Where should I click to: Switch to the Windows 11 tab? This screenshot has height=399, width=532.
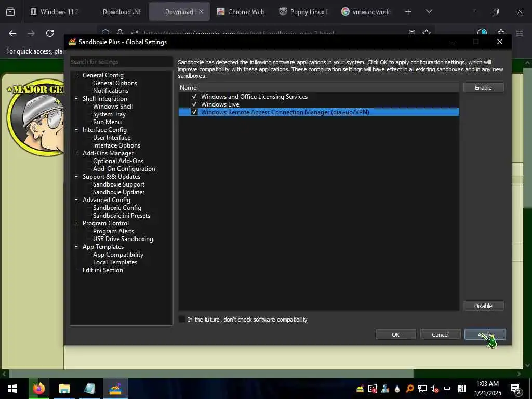(x=55, y=11)
